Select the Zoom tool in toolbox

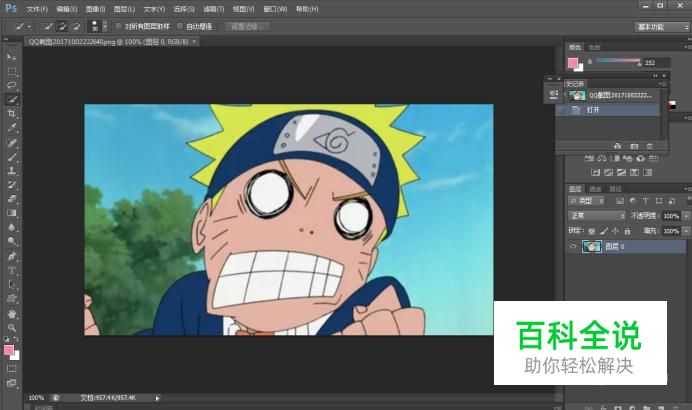[x=11, y=327]
